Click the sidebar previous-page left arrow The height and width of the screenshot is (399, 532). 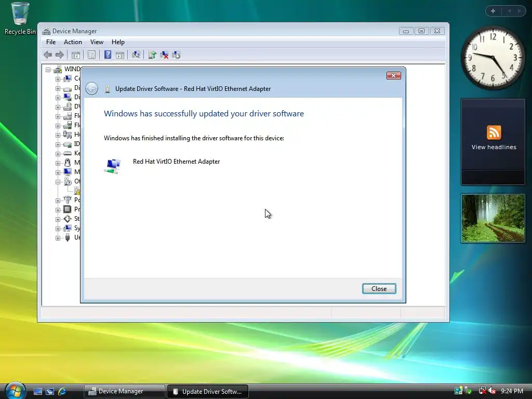click(509, 11)
